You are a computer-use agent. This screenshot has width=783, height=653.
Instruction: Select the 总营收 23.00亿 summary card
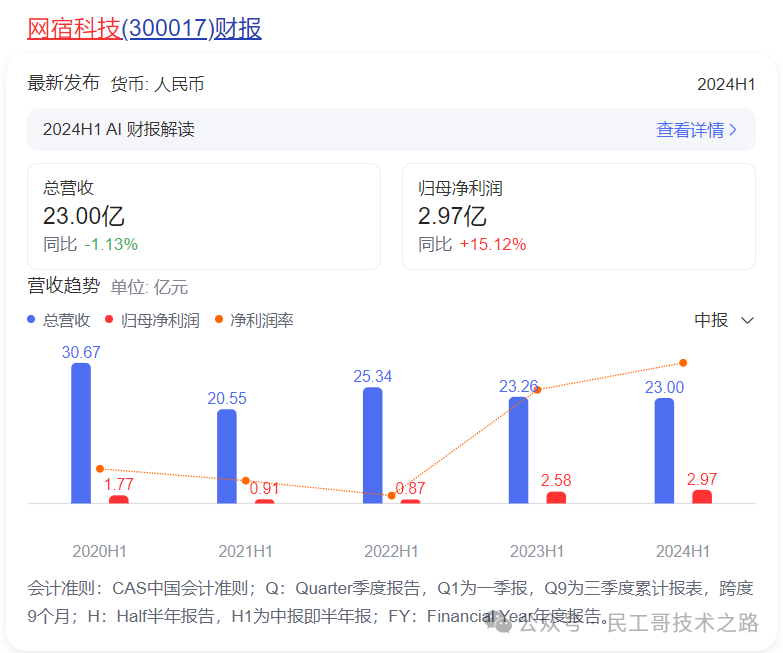pos(204,216)
